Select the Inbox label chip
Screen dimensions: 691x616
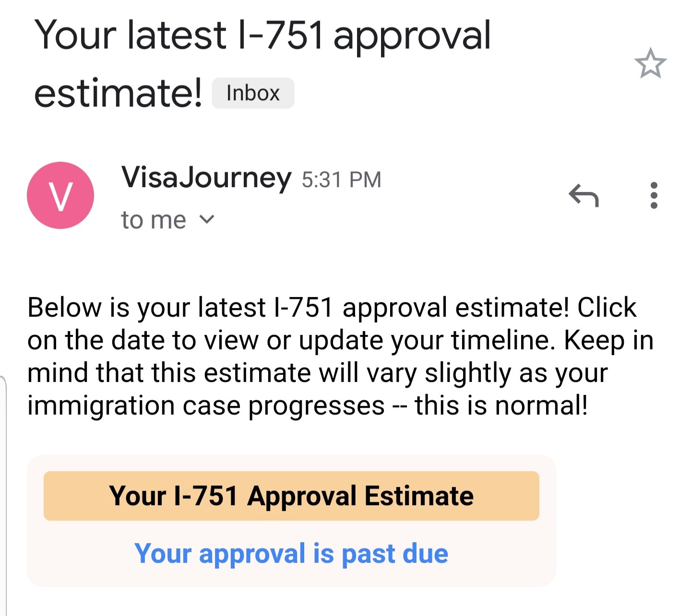click(x=253, y=93)
